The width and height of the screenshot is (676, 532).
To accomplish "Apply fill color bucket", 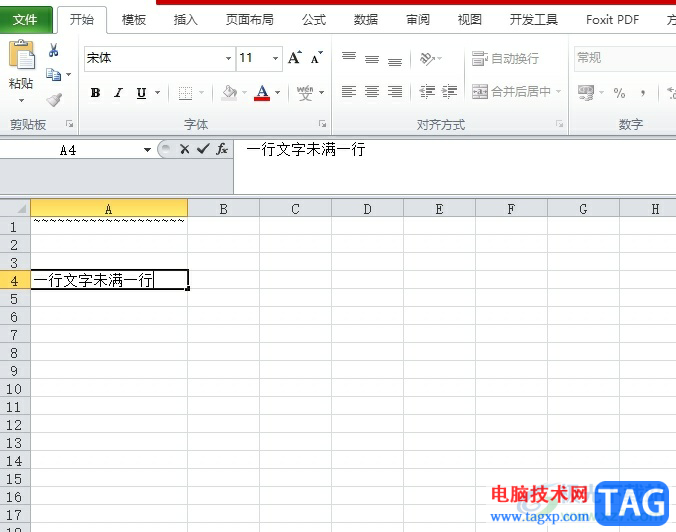I will click(229, 92).
